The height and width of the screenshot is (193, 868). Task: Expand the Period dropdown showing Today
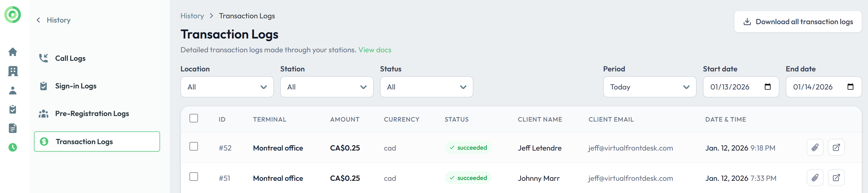point(649,87)
